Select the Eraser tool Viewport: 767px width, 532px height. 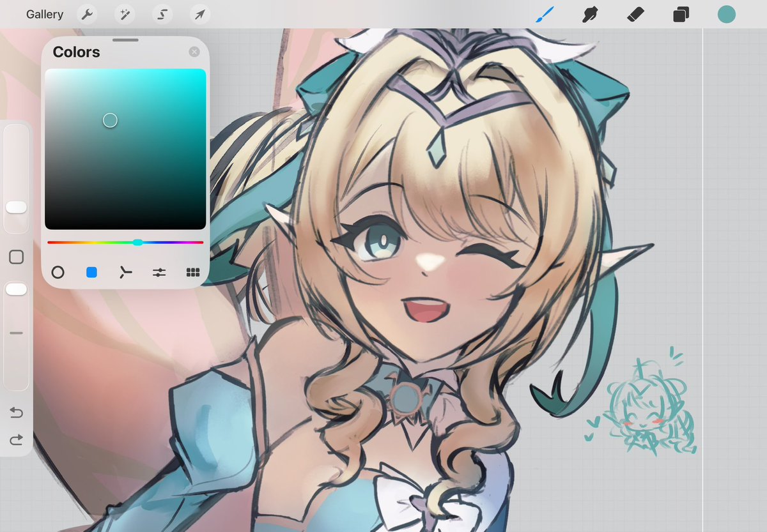635,14
